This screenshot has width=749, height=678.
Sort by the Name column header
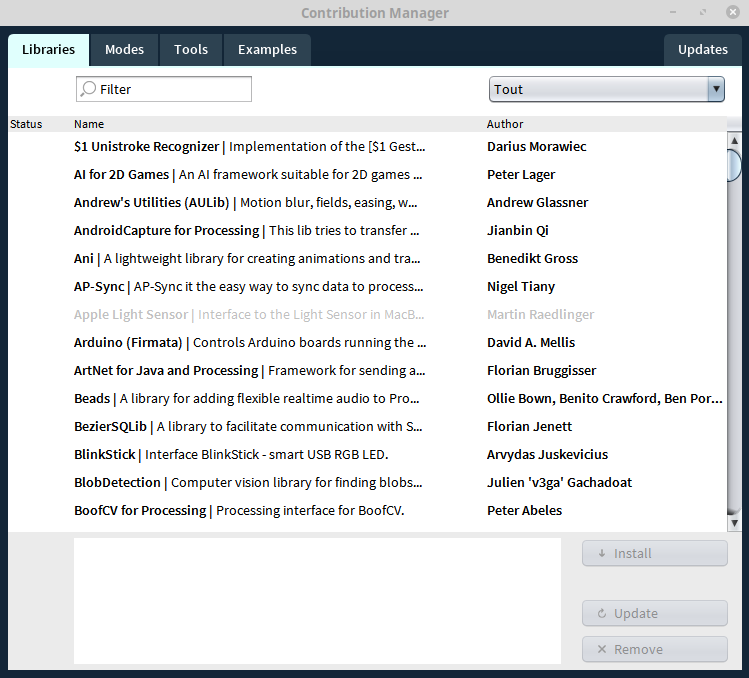(x=89, y=124)
